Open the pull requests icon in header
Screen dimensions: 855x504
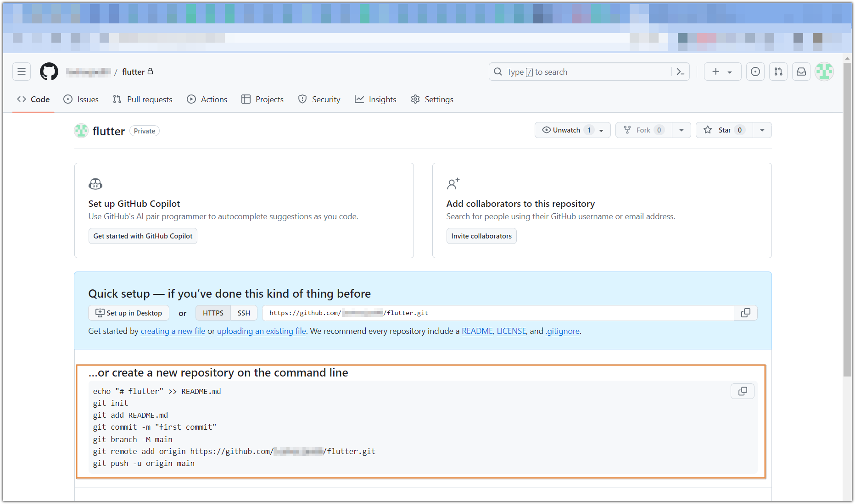pyautogui.click(x=778, y=72)
